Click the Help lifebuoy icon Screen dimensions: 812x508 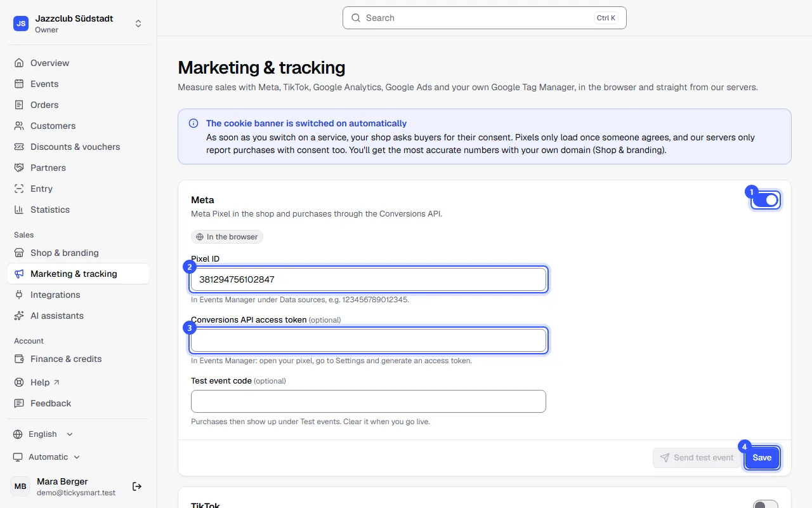[x=19, y=382]
